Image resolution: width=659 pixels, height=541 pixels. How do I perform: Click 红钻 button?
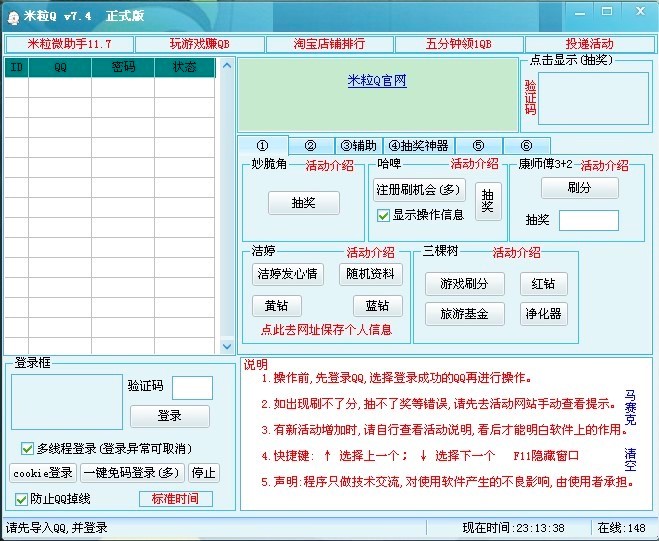tap(543, 284)
